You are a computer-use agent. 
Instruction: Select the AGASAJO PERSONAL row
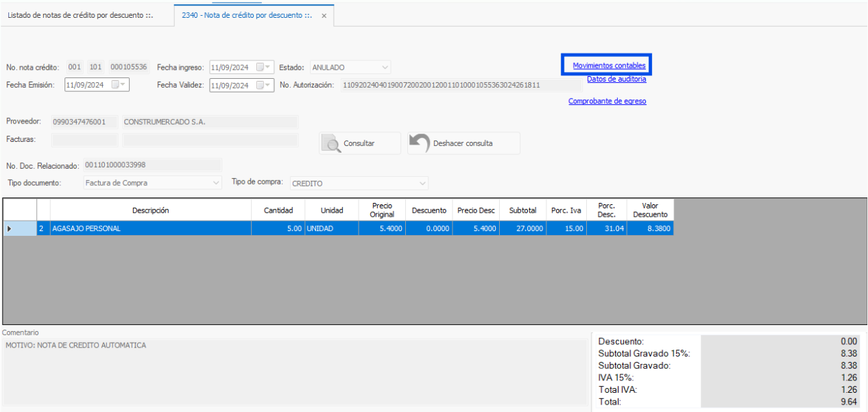pos(151,229)
